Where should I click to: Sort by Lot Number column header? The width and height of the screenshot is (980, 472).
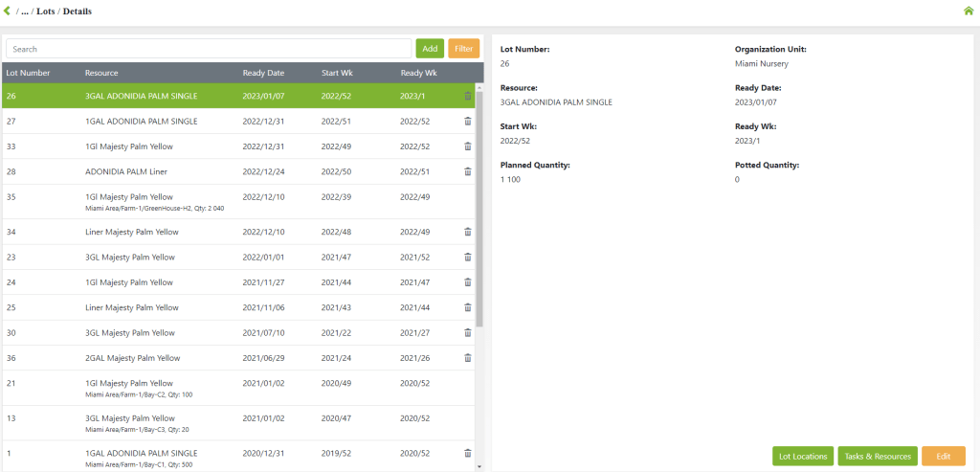pyautogui.click(x=28, y=73)
